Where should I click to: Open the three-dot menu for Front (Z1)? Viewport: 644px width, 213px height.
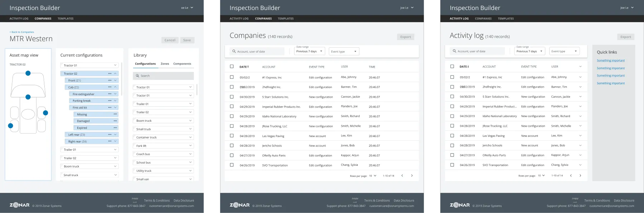(110, 80)
